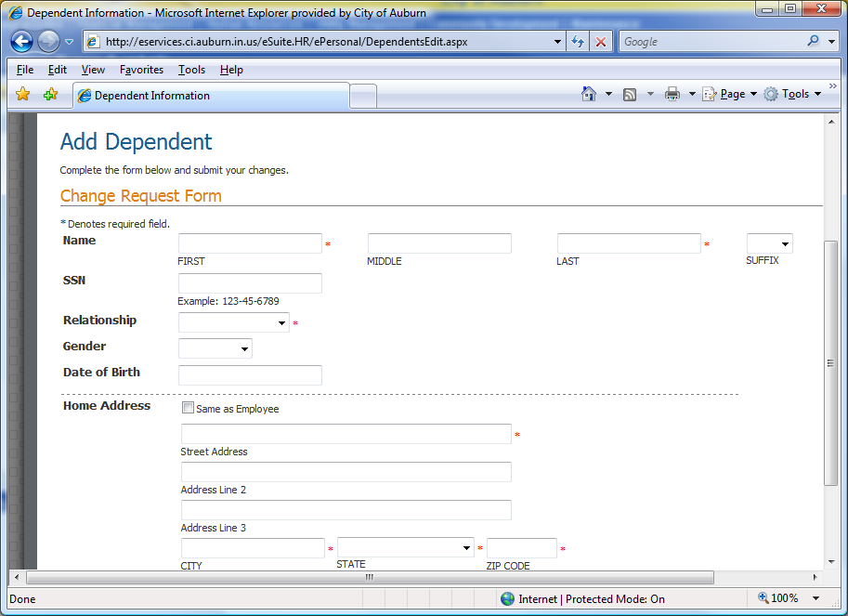This screenshot has height=616, width=848.
Task: Click the browser Forward arrow button
Action: tap(48, 41)
